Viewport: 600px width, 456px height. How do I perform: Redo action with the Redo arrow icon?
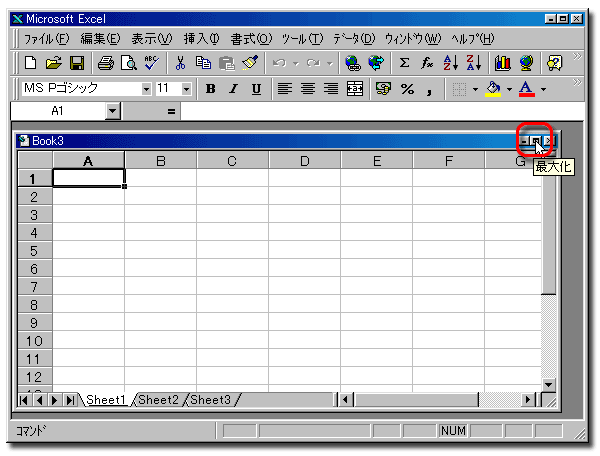tap(314, 63)
